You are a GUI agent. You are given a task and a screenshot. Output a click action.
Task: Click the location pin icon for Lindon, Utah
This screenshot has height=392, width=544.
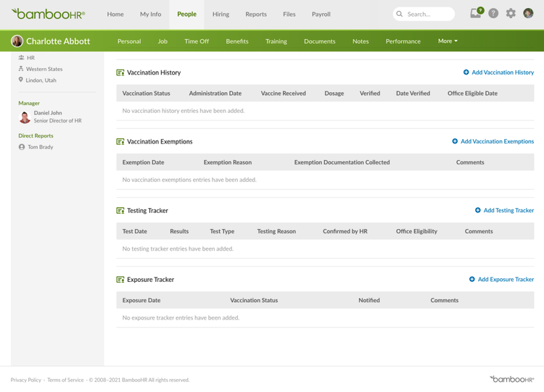click(21, 80)
